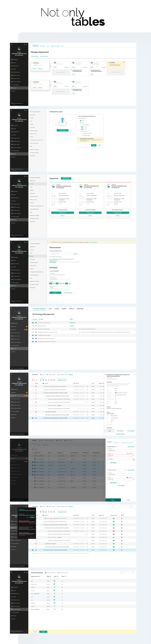Open Node list tab on Technology Management screen
151x644 pixels.
(x=71, y=309)
